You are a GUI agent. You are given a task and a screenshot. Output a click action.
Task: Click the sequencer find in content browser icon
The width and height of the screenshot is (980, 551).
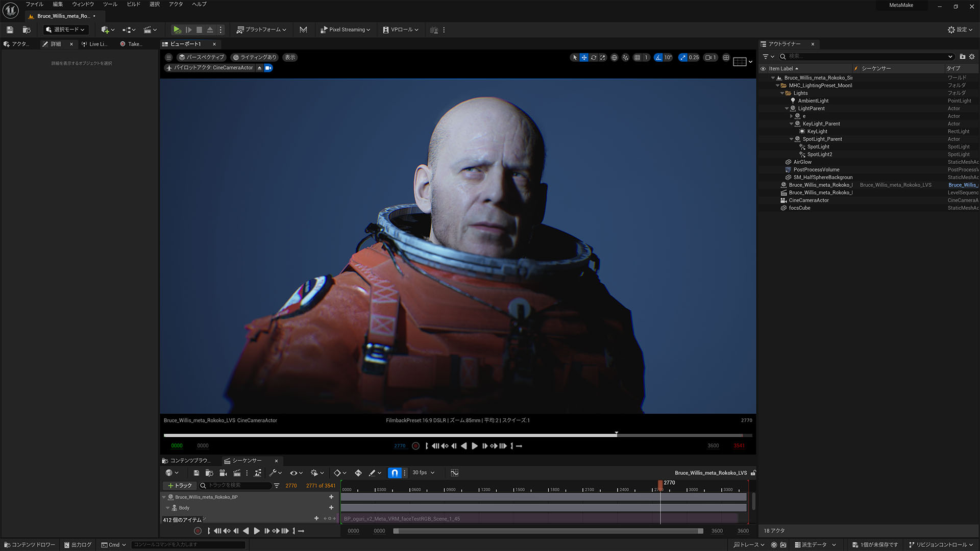(209, 473)
